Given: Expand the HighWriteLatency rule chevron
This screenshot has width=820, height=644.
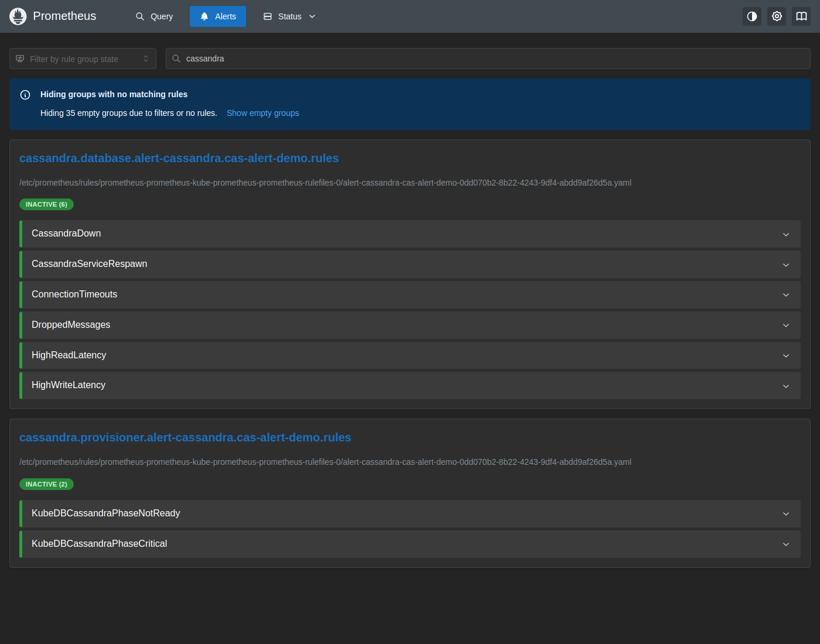Looking at the screenshot, I should point(786,386).
